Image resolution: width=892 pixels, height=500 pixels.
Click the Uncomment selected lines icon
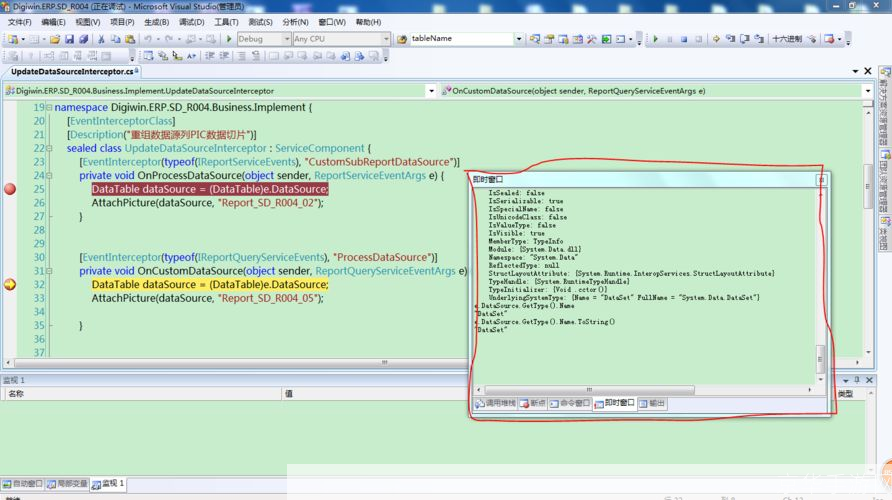(256, 56)
